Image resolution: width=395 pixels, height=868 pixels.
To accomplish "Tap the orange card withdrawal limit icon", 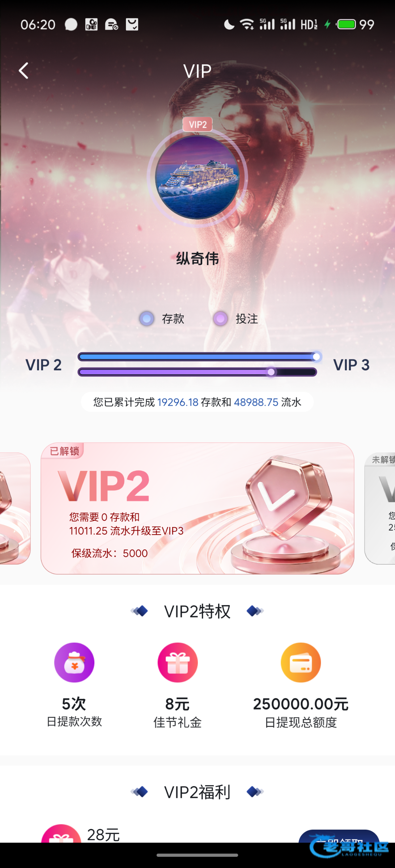I will 301,662.
